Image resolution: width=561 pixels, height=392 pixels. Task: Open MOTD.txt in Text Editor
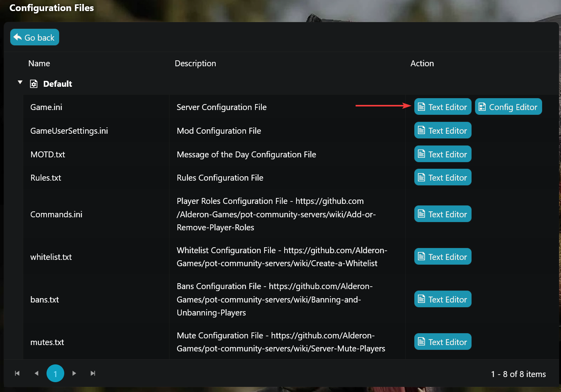(x=442, y=154)
